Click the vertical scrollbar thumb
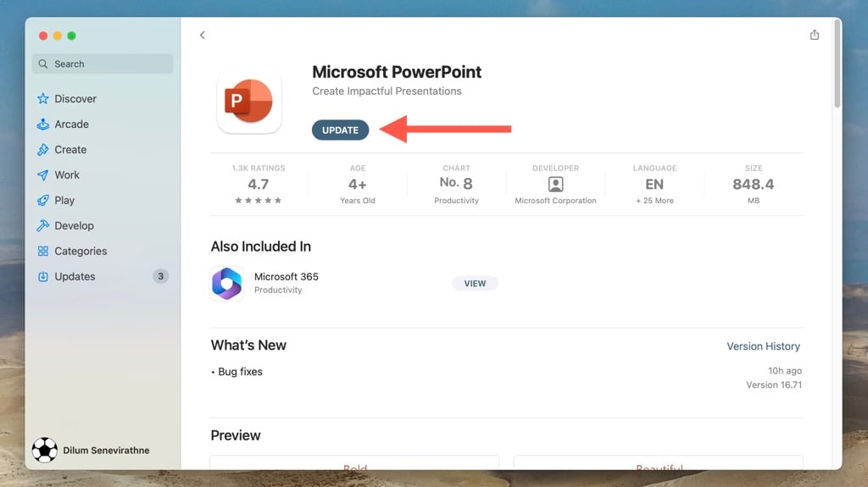Screen dimensions: 868x487 click(x=837, y=64)
